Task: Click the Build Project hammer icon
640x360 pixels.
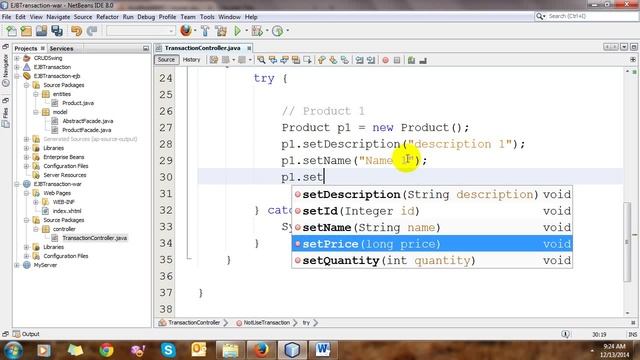Action: pos(205,31)
